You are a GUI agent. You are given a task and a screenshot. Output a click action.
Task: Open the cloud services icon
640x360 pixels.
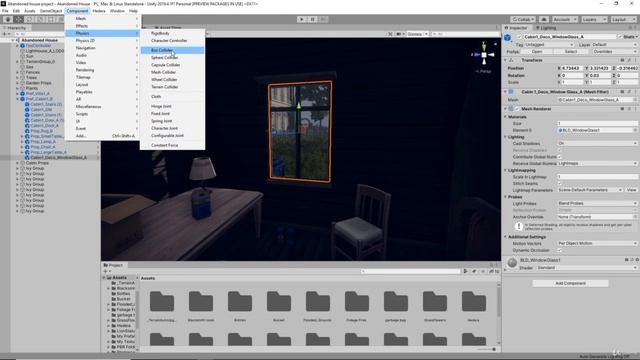pyautogui.click(x=544, y=19)
